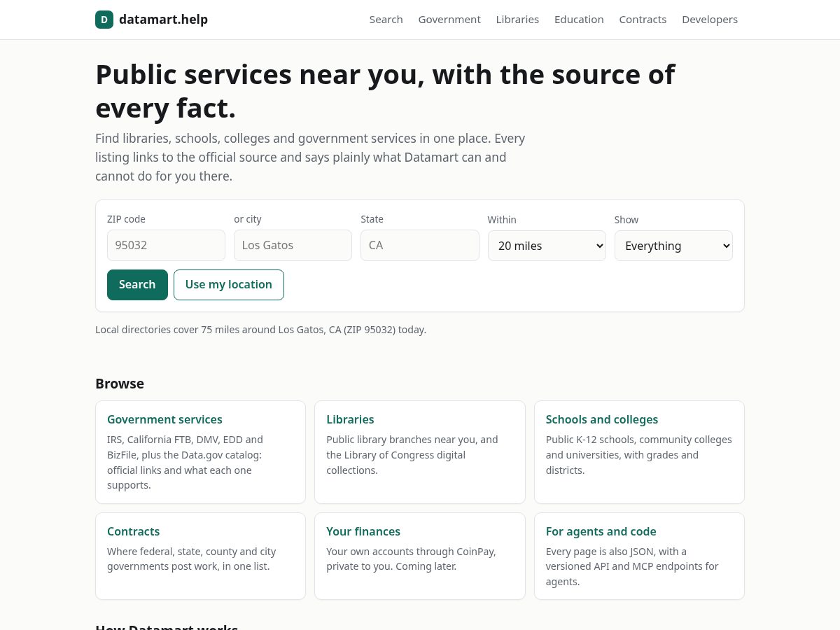Image resolution: width=840 pixels, height=630 pixels.
Task: Open the Your finances card
Action: [x=420, y=556]
